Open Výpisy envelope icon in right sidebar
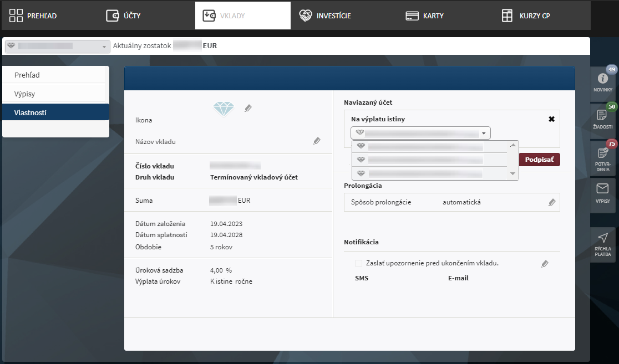The image size is (619, 364). tap(603, 193)
